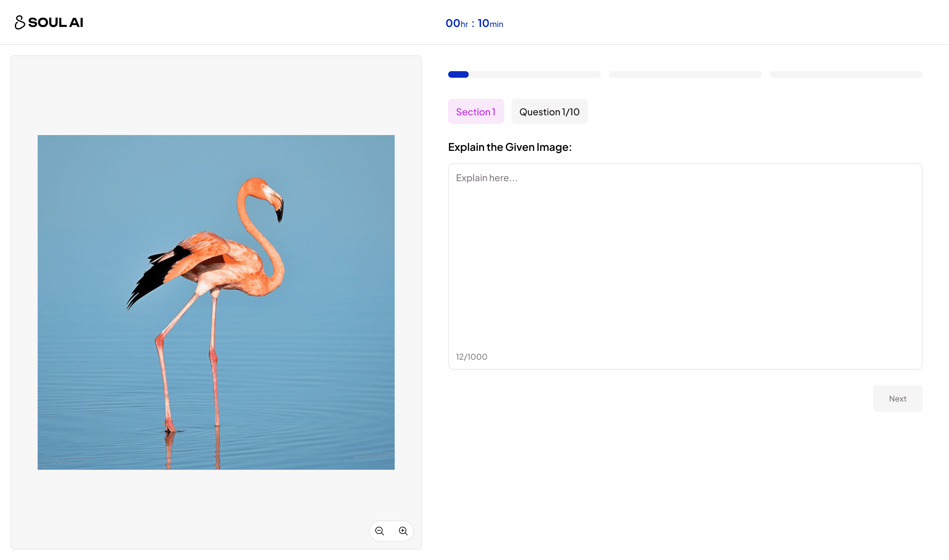Click the zoom out magnifier icon
The height and width of the screenshot is (560, 949).
click(x=379, y=531)
